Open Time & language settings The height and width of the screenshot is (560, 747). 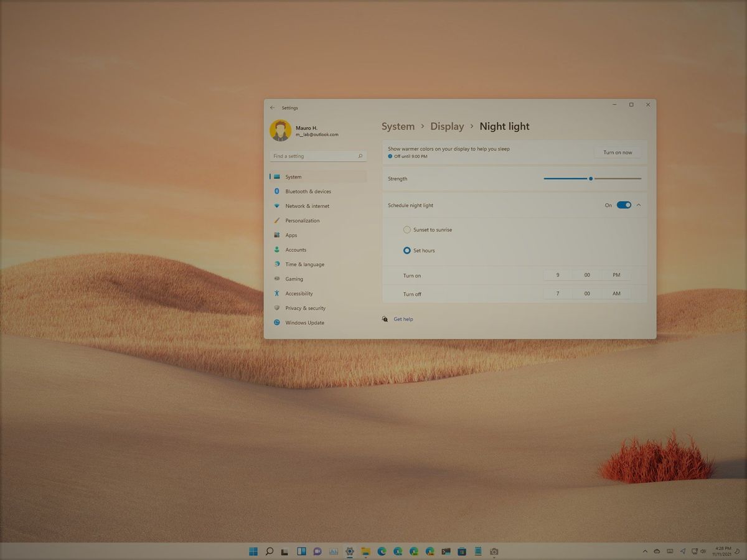point(318,264)
